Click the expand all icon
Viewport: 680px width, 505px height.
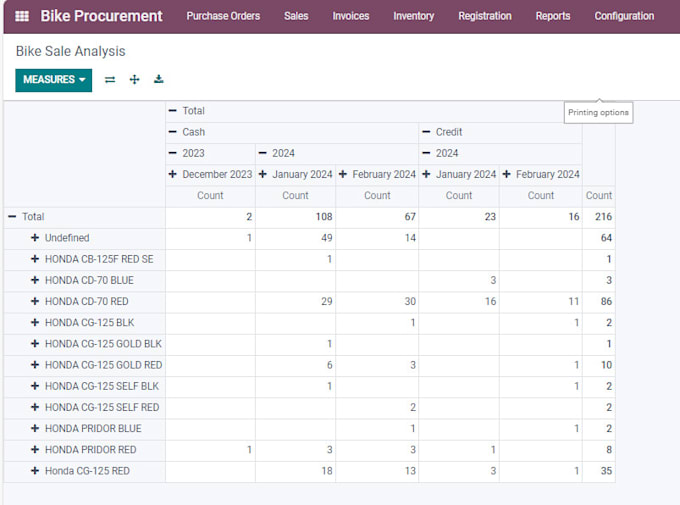(134, 79)
